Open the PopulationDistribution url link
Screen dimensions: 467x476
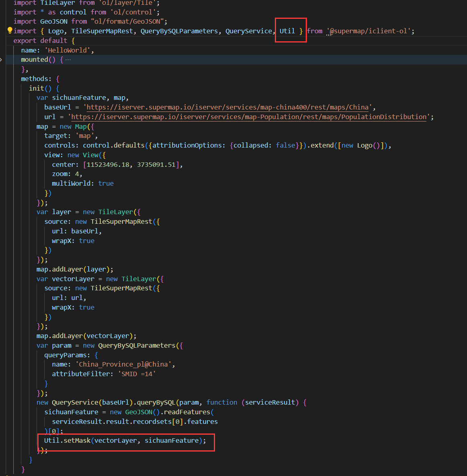point(249,117)
